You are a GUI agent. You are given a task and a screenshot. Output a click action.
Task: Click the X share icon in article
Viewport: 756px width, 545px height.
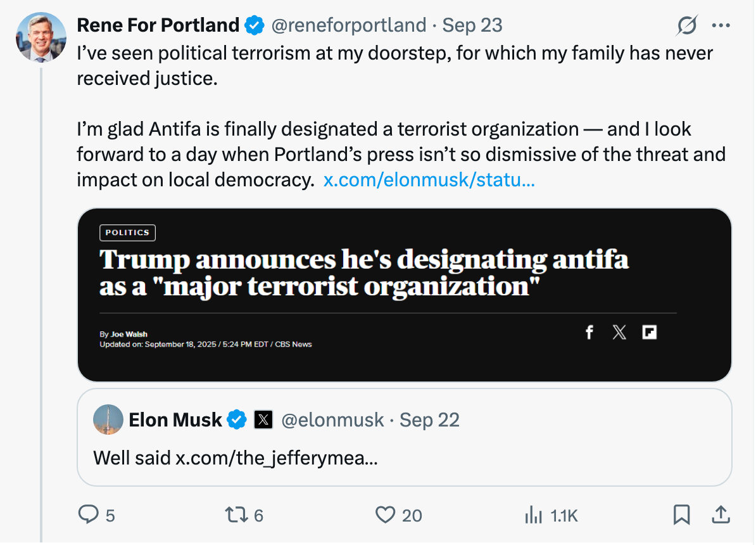(x=619, y=332)
